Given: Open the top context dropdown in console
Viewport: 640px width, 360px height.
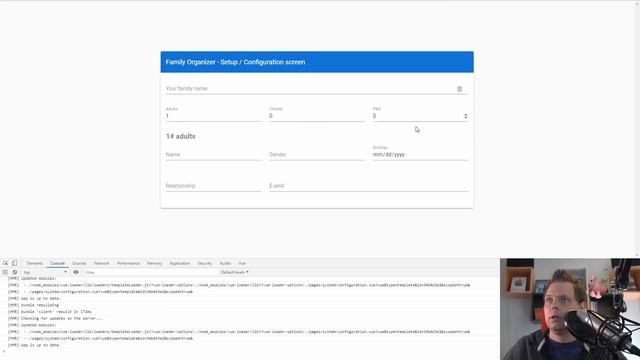Looking at the screenshot, I should 45,272.
